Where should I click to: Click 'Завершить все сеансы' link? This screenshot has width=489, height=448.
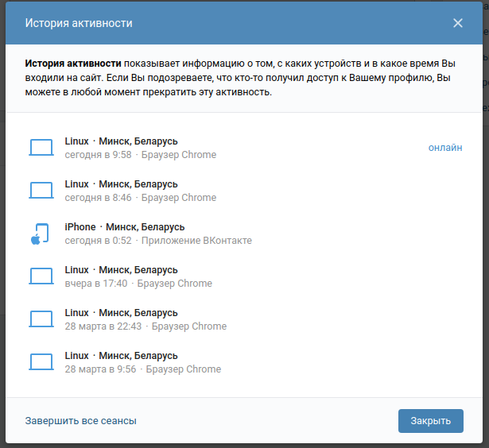click(x=81, y=421)
